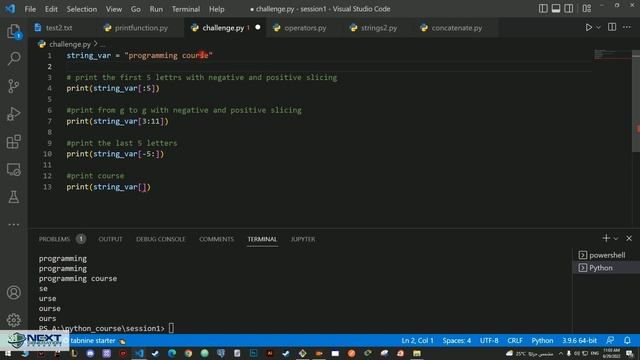Open Microsoft Edge from Windows taskbar
Screen dimensions: 640x360
[172, 353]
